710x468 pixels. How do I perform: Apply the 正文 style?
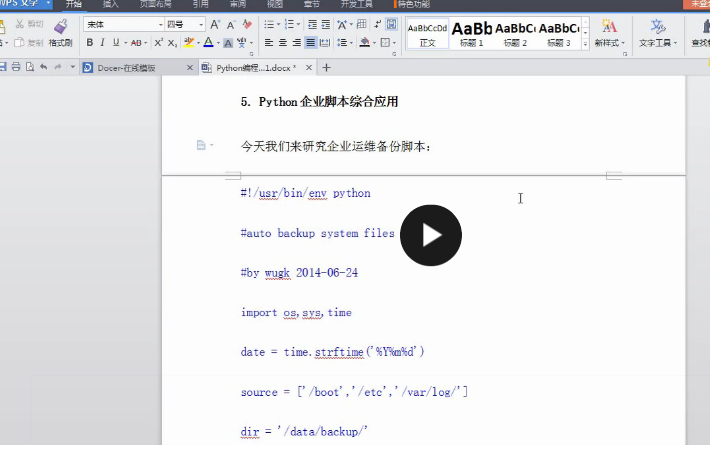(x=427, y=33)
